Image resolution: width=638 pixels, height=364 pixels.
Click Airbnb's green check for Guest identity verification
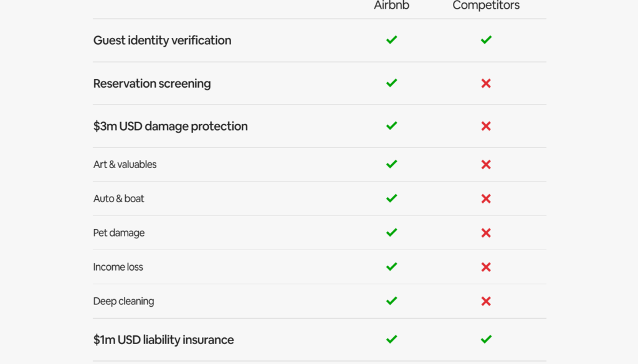(x=391, y=40)
